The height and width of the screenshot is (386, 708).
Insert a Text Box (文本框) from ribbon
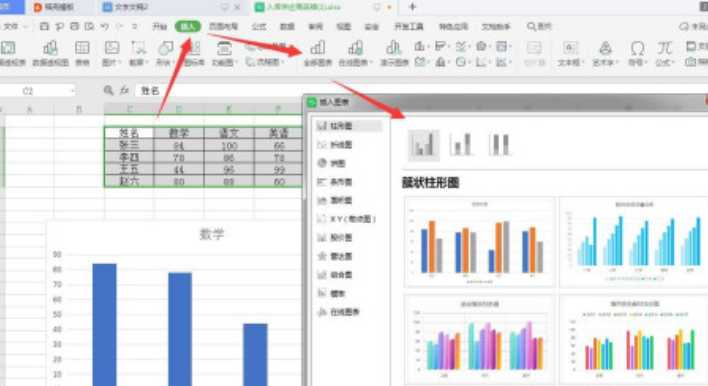pyautogui.click(x=571, y=53)
